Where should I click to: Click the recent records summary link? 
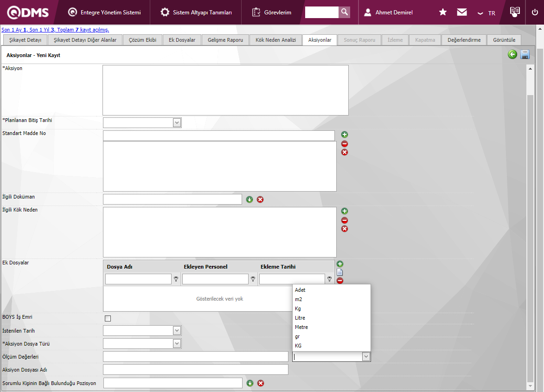tap(55, 30)
